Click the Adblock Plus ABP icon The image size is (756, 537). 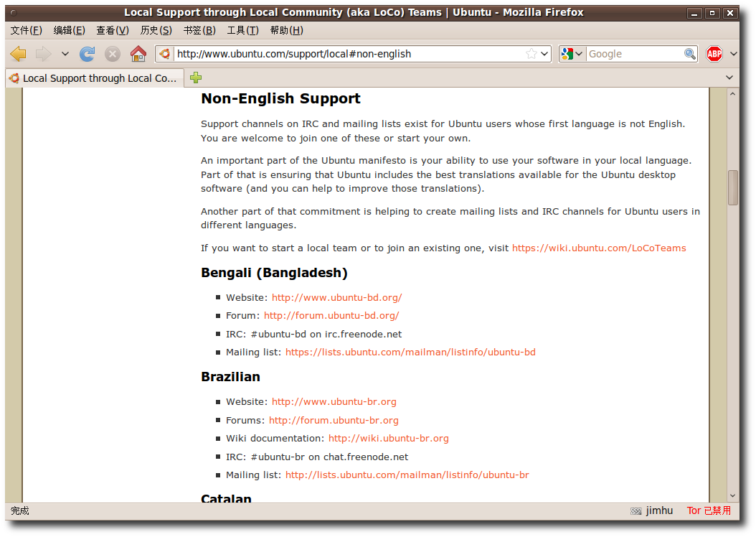(x=714, y=54)
